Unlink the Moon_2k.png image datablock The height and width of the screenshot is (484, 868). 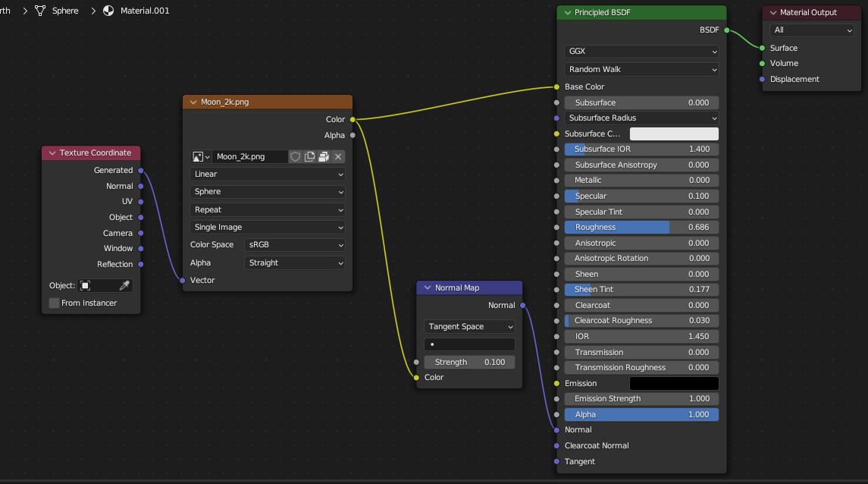(x=338, y=157)
